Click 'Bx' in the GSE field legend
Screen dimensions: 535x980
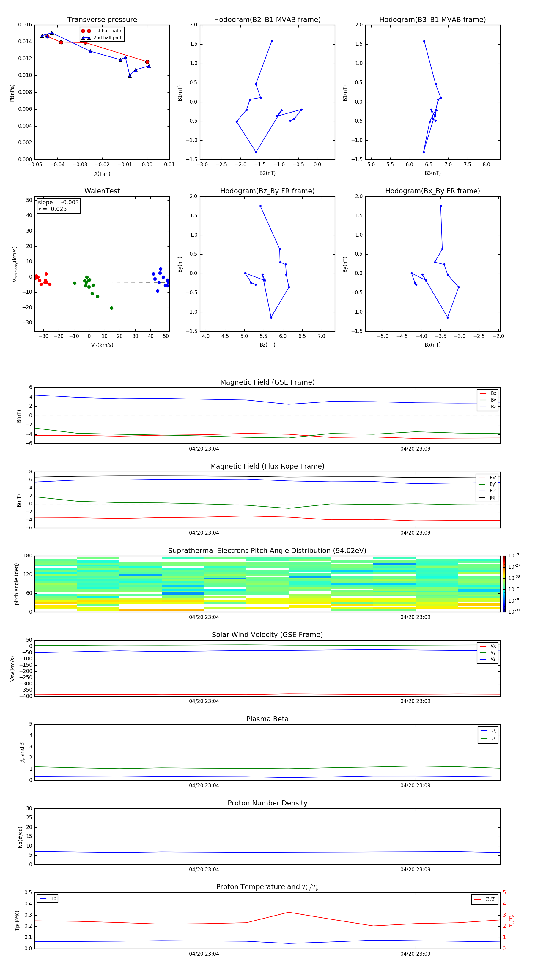(x=488, y=393)
